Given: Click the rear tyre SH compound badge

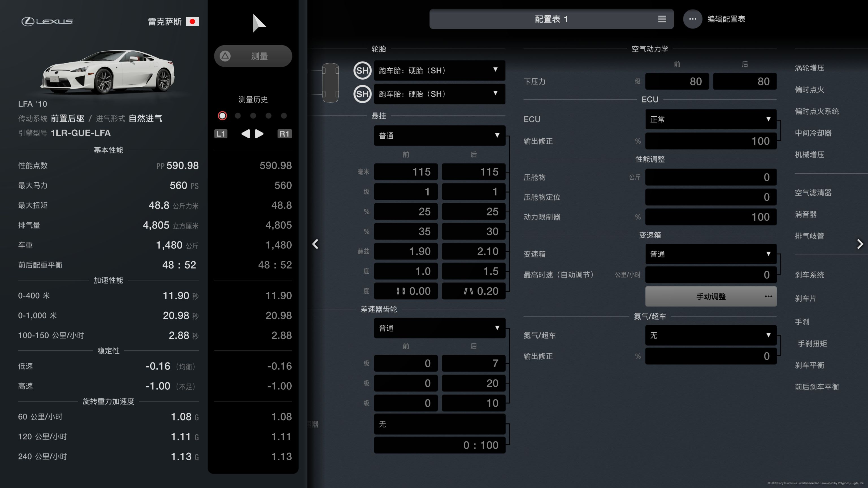Looking at the screenshot, I should coord(362,94).
